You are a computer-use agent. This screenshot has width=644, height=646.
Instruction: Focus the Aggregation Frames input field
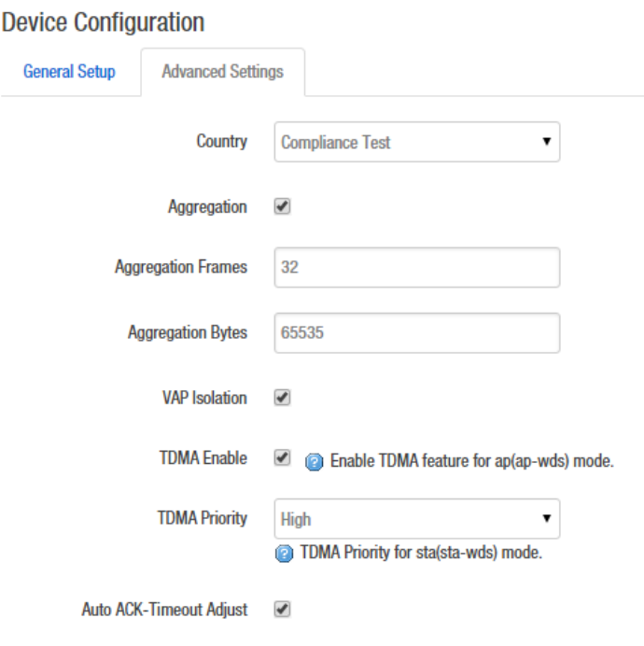[x=417, y=267]
